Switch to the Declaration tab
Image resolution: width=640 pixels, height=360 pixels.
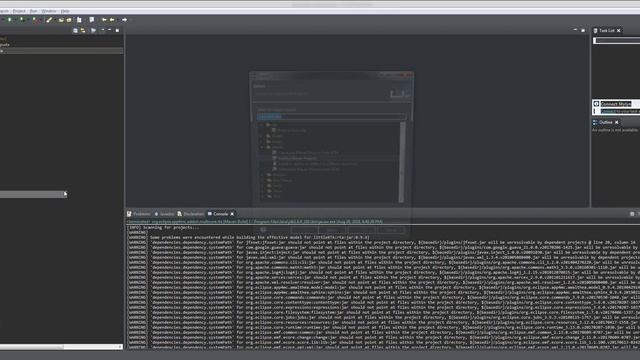191,214
